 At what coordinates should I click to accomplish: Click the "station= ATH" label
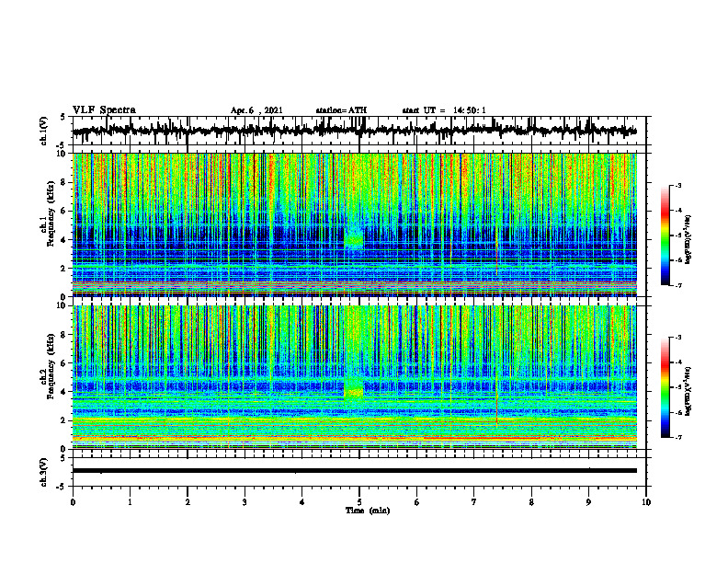(x=341, y=110)
